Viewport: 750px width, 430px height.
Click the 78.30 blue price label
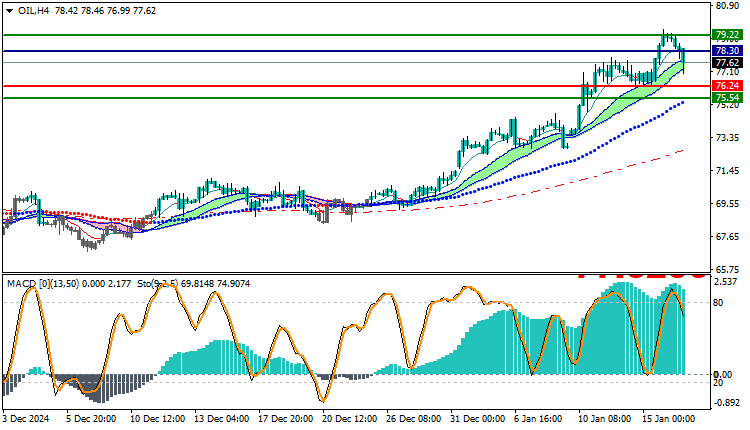point(727,51)
